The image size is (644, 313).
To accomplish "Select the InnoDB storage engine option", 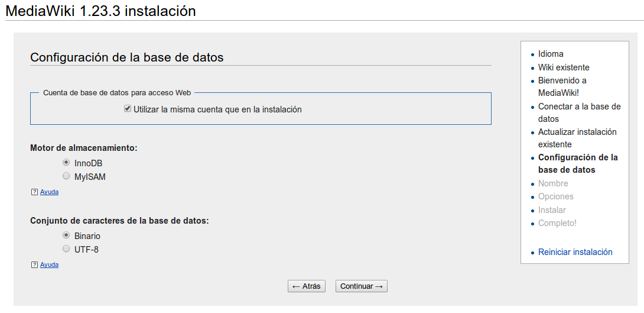I will [66, 163].
